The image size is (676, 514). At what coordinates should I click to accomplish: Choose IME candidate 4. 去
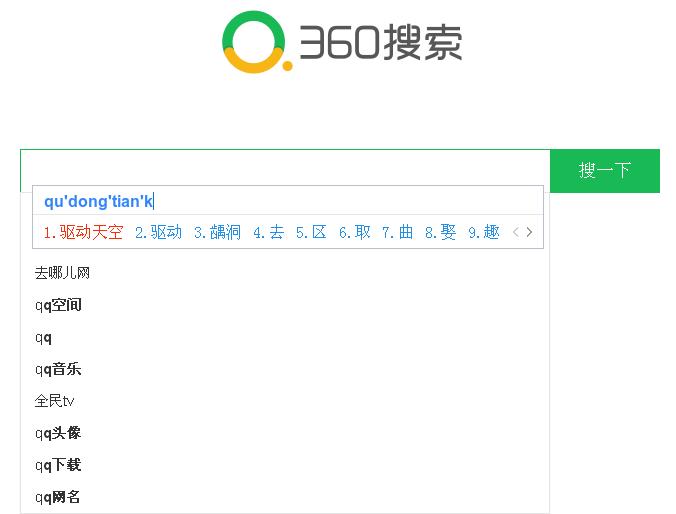point(269,232)
